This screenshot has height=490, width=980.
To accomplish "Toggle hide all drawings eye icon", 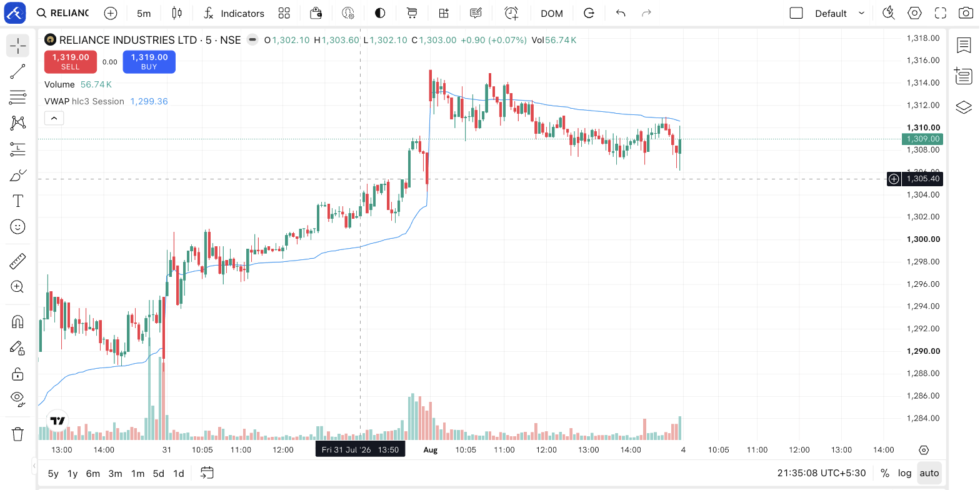I will [18, 399].
